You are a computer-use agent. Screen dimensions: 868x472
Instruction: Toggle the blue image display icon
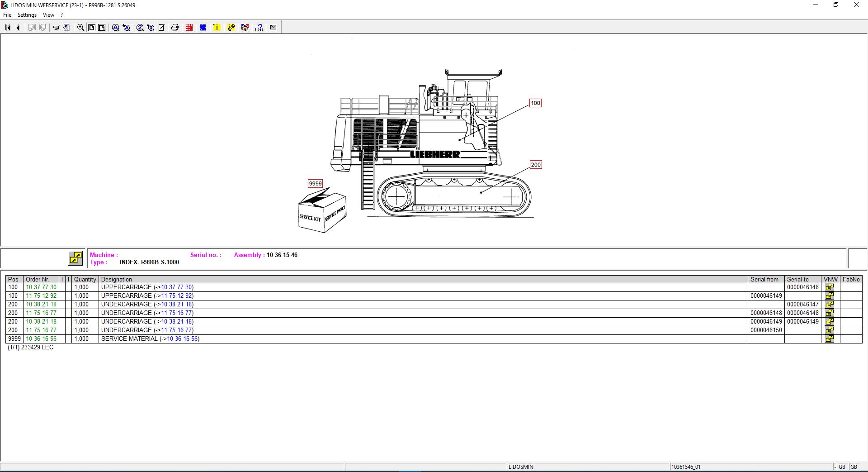[x=202, y=27]
